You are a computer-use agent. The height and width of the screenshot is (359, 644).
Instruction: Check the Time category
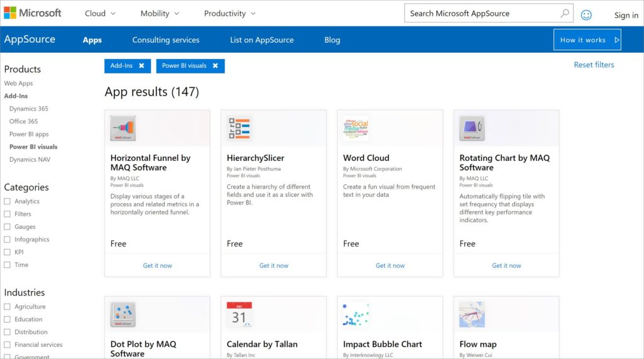[7, 265]
